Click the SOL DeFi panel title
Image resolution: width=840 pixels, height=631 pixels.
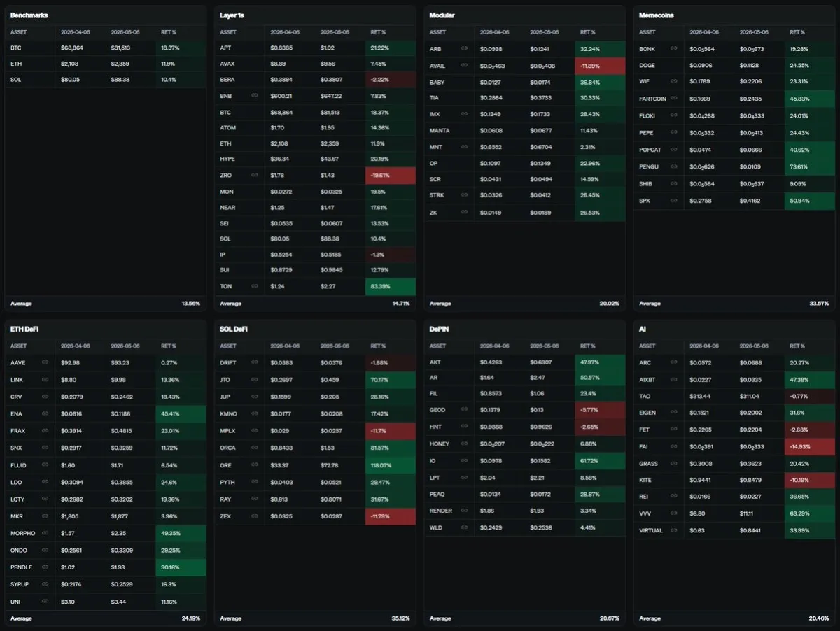coord(234,329)
